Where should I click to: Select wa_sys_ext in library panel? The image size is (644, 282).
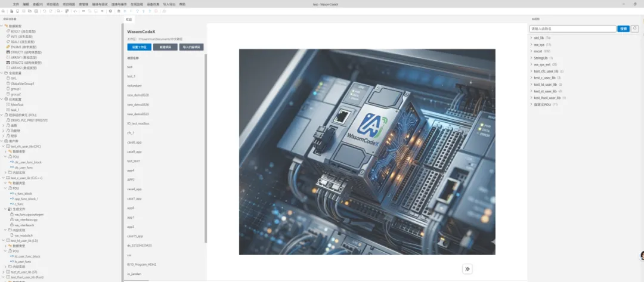click(542, 64)
